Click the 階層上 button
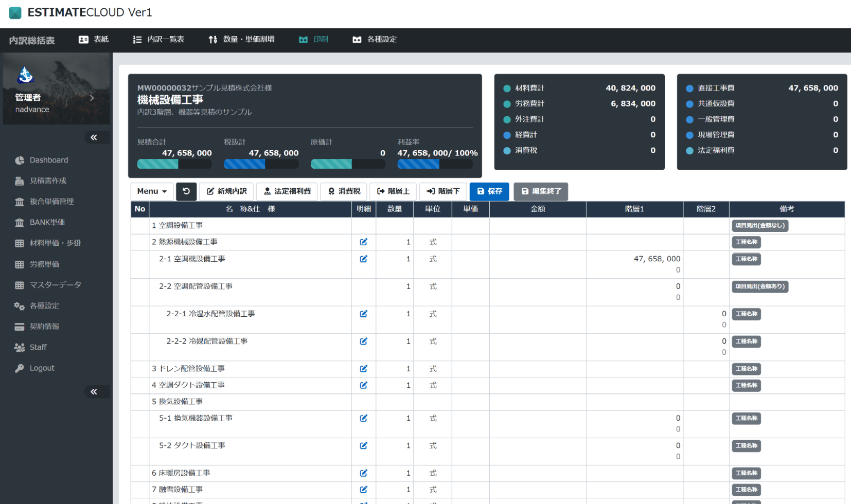The width and height of the screenshot is (851, 504). [393, 191]
